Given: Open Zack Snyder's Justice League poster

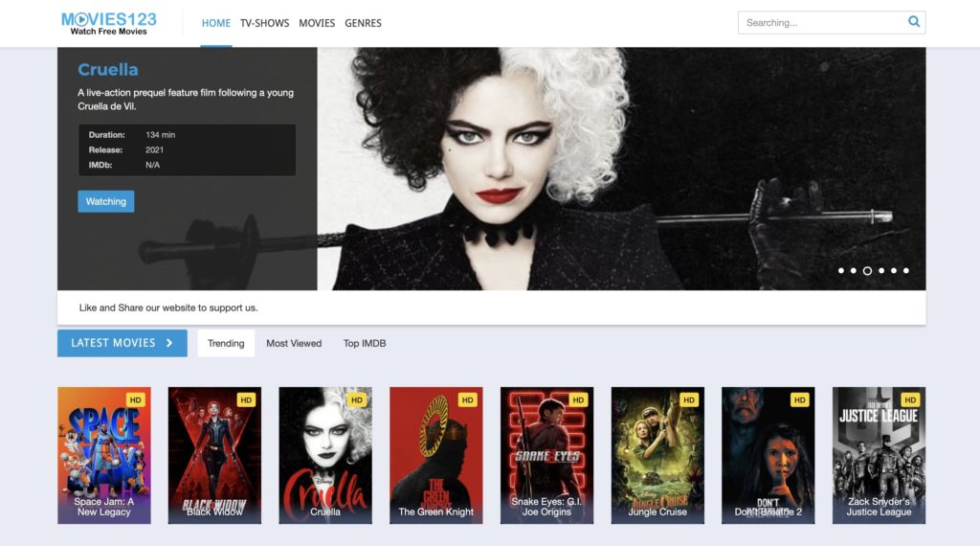Looking at the screenshot, I should 879,455.
